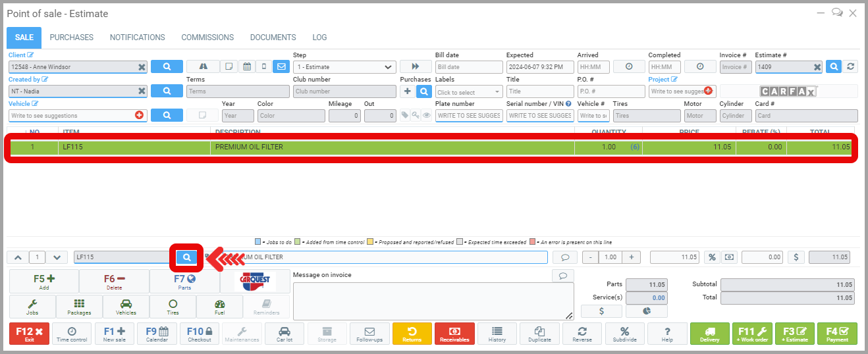This screenshot has width=868, height=354.
Task: Expand the Step dropdown showing 1 - Estimate
Action: (x=344, y=67)
